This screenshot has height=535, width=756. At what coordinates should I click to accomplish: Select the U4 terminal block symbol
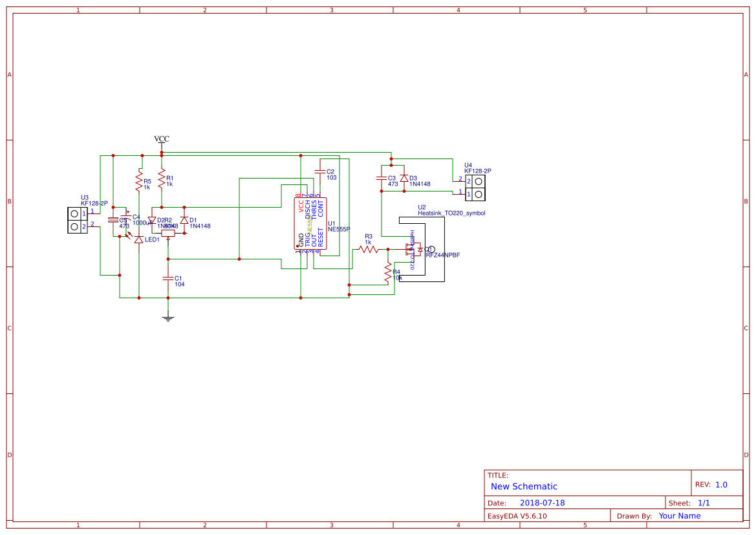click(x=475, y=188)
